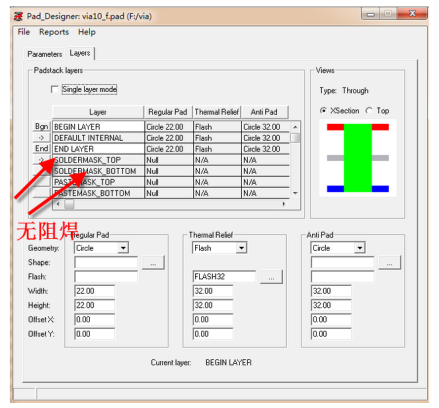The width and height of the screenshot is (439, 408).
Task: Open the Thermal Relief flash browse button
Action: [271, 277]
